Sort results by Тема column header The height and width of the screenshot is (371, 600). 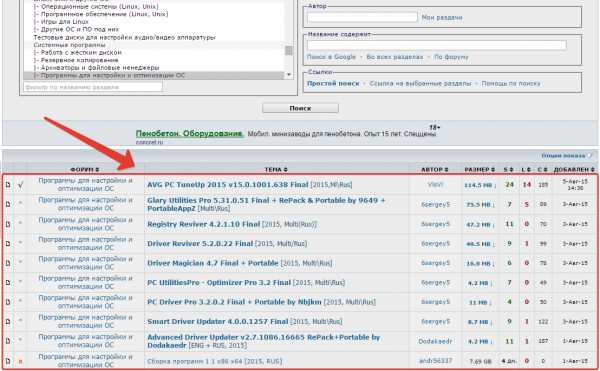click(276, 169)
